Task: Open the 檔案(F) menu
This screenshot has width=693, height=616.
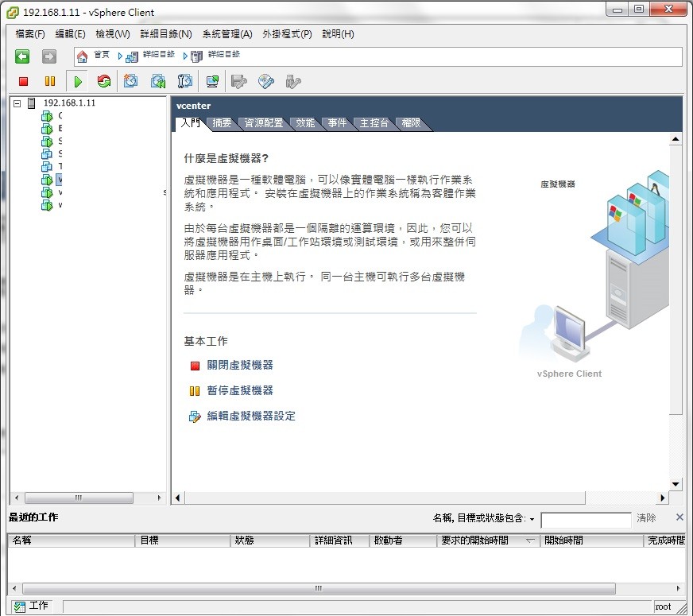Action: pyautogui.click(x=30, y=34)
